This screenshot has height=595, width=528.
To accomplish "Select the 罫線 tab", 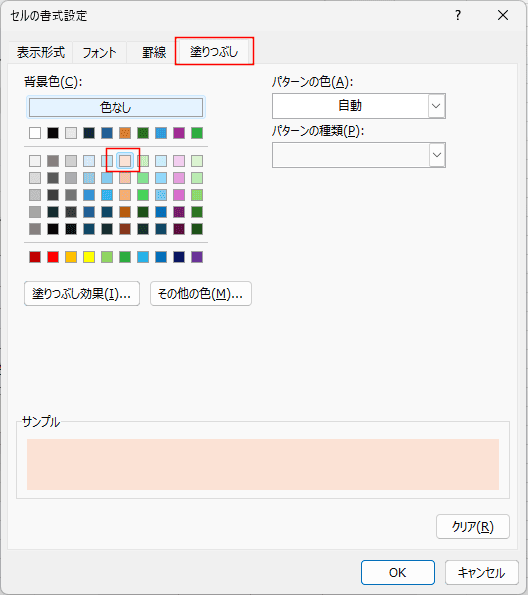I will (154, 52).
